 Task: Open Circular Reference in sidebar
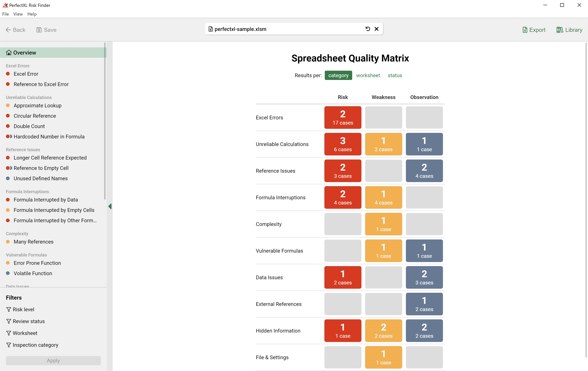(35, 116)
